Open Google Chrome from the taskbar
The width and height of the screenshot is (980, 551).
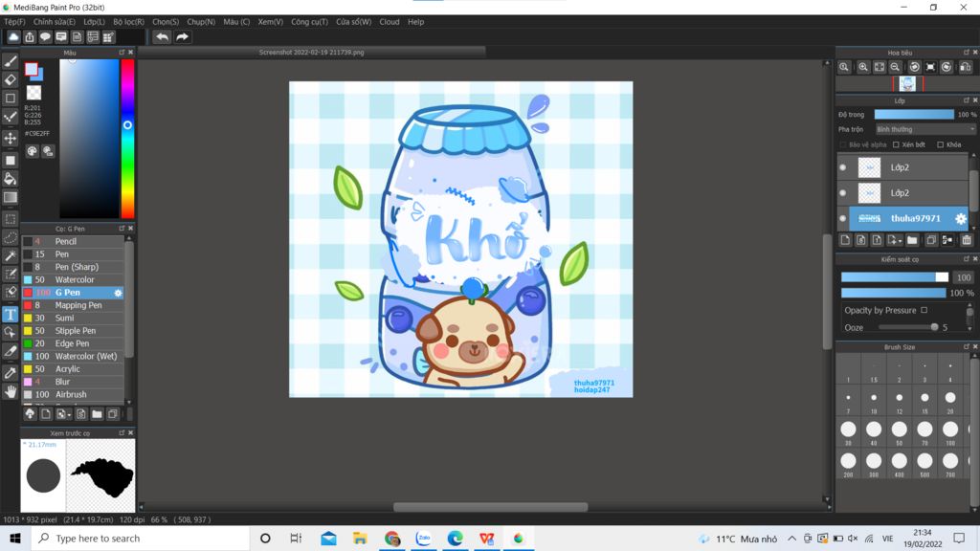(392, 539)
